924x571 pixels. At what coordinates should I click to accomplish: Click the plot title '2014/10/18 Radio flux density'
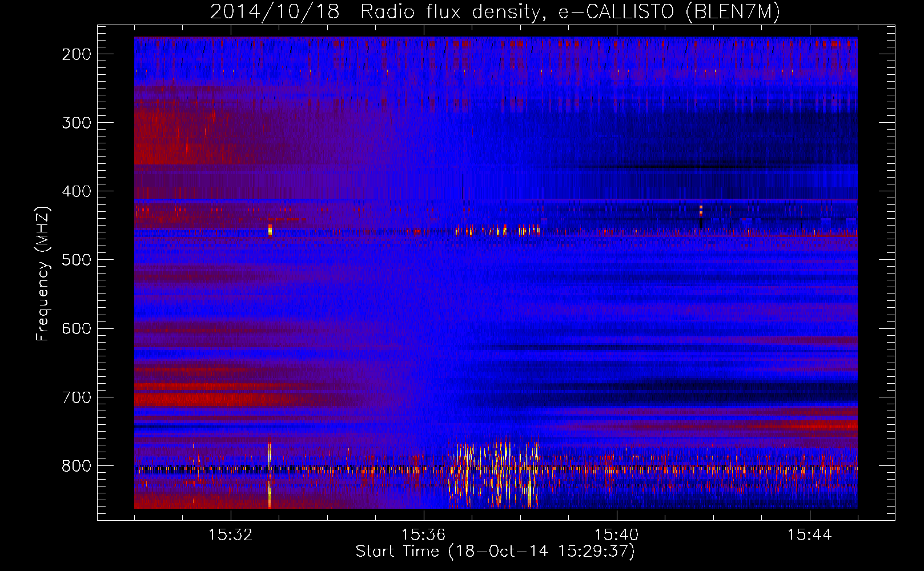tap(495, 12)
